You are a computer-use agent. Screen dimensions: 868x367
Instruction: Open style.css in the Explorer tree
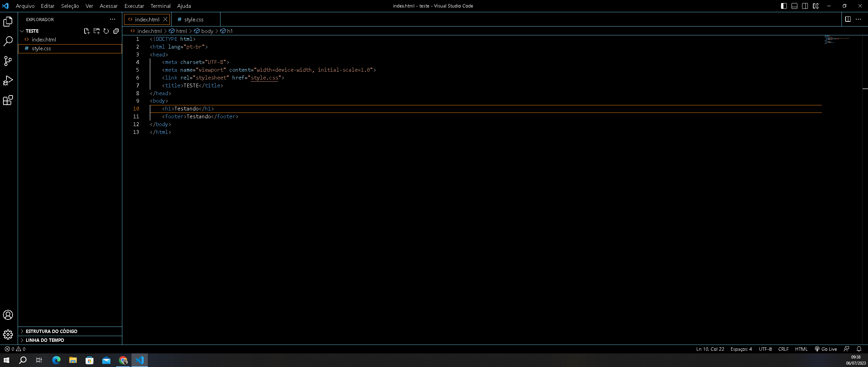(x=70, y=49)
